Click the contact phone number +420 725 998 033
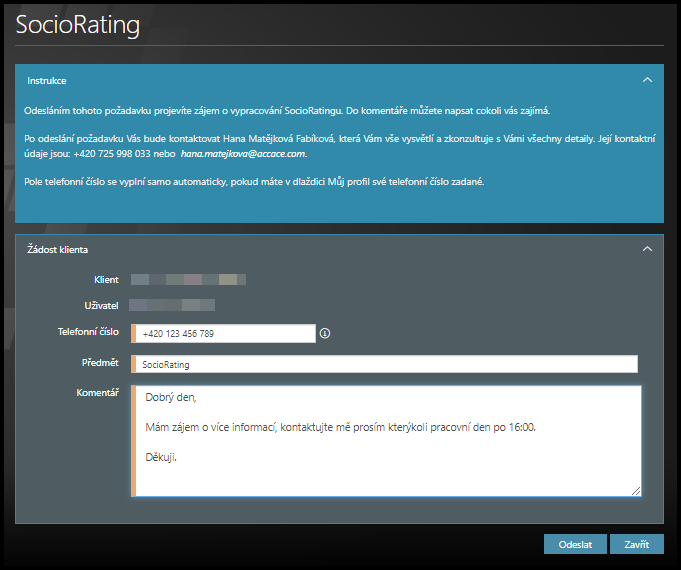The image size is (681, 570). (x=111, y=154)
